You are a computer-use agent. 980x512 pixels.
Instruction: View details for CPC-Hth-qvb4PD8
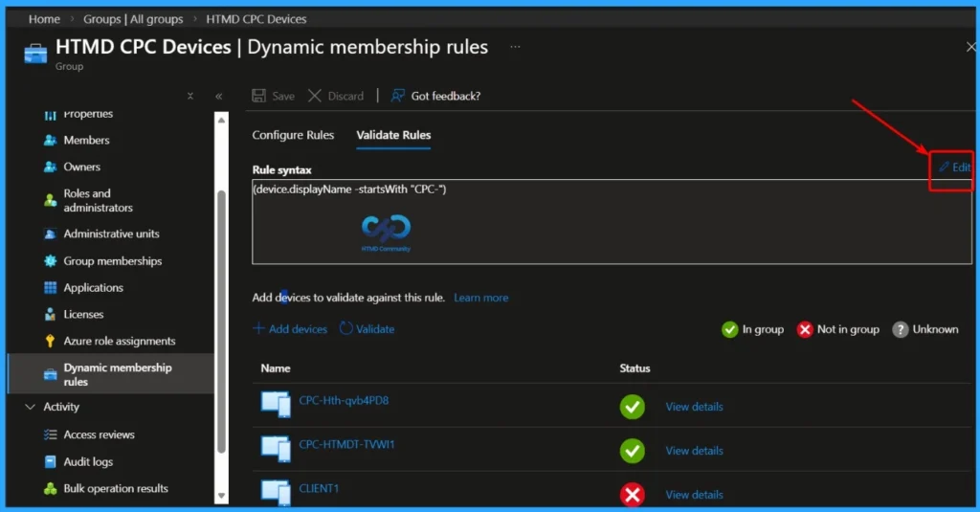point(694,407)
